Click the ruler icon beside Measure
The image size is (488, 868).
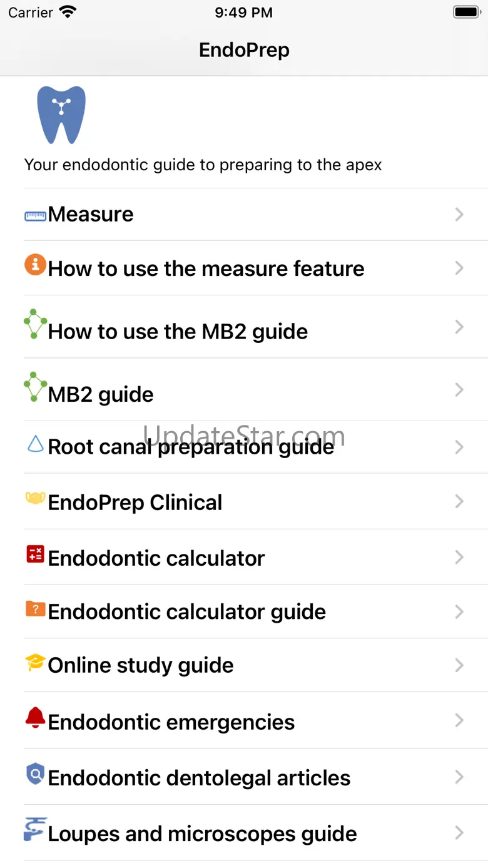tap(35, 216)
